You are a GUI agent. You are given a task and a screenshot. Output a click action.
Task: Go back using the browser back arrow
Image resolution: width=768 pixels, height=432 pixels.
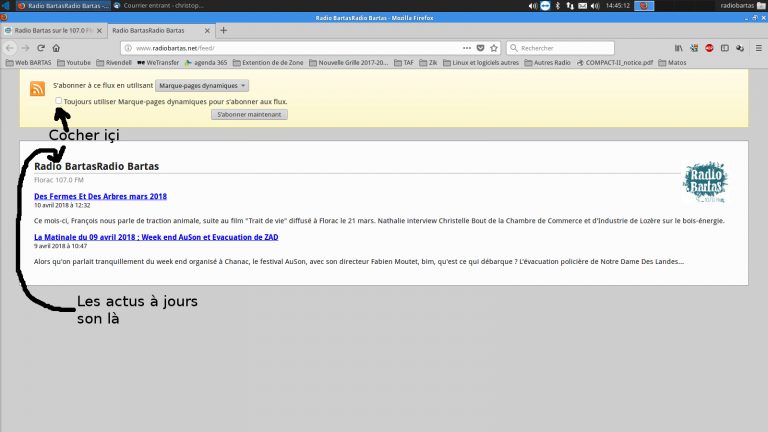[9, 48]
